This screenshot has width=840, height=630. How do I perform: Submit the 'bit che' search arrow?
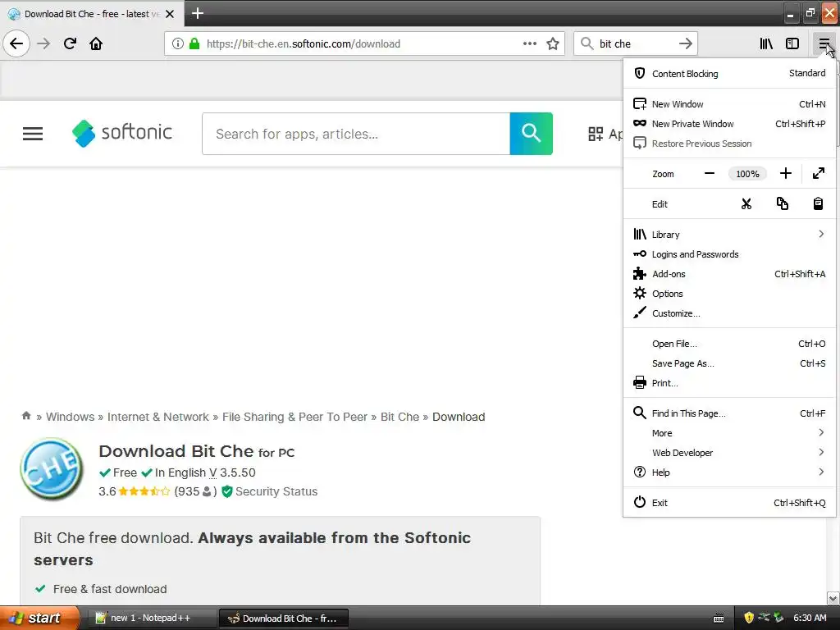click(686, 43)
